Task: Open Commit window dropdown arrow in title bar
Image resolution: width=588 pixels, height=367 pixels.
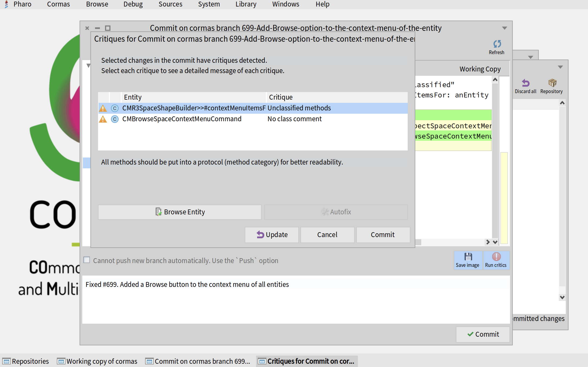Action: tap(504, 28)
